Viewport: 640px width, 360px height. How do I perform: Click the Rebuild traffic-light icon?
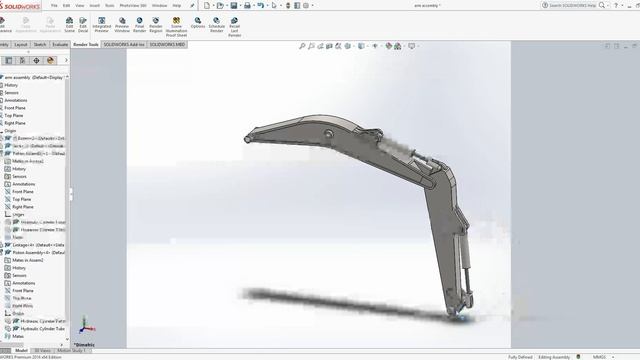[x=288, y=5]
